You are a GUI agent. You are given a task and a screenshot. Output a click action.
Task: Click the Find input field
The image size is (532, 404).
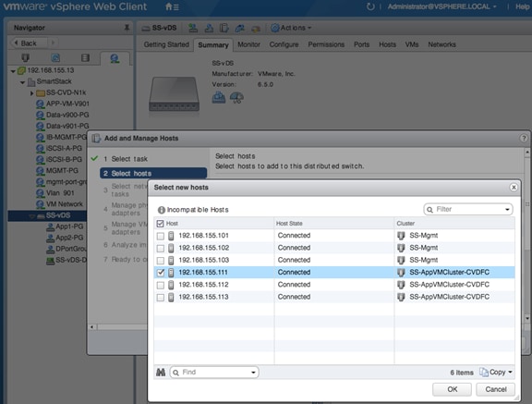click(214, 373)
